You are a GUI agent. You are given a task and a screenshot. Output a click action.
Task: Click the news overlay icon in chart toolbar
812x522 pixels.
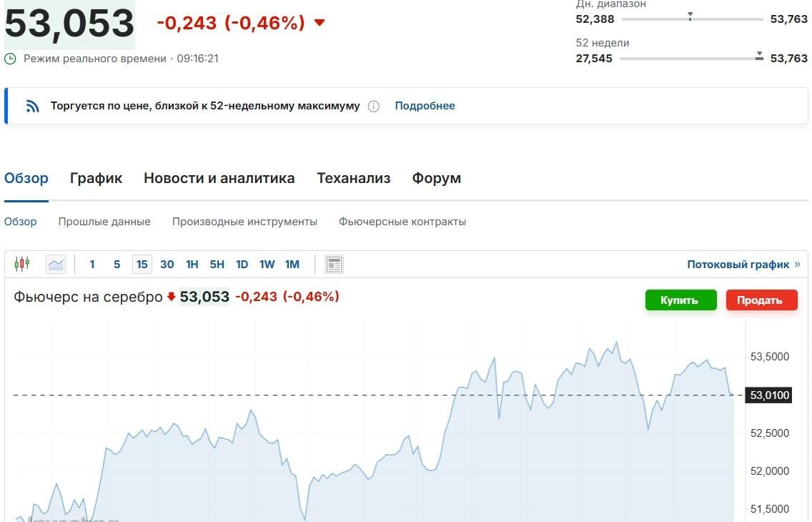[334, 264]
